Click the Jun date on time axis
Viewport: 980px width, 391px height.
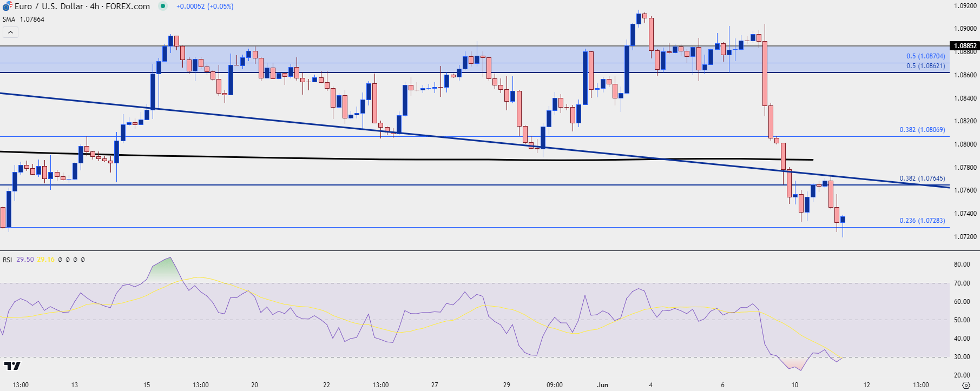pyautogui.click(x=602, y=385)
